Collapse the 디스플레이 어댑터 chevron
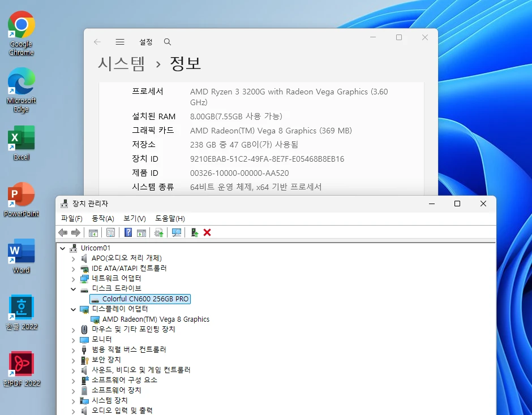Image resolution: width=532 pixels, height=415 pixels. [73, 309]
